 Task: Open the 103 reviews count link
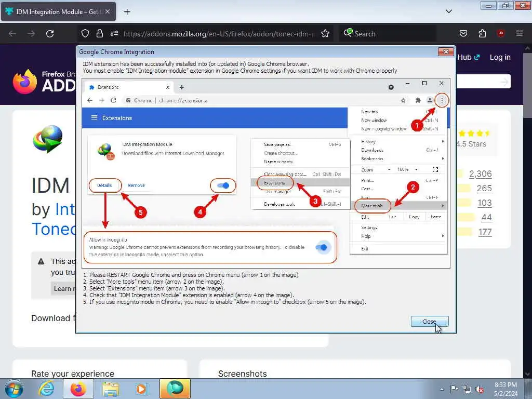pos(485,203)
